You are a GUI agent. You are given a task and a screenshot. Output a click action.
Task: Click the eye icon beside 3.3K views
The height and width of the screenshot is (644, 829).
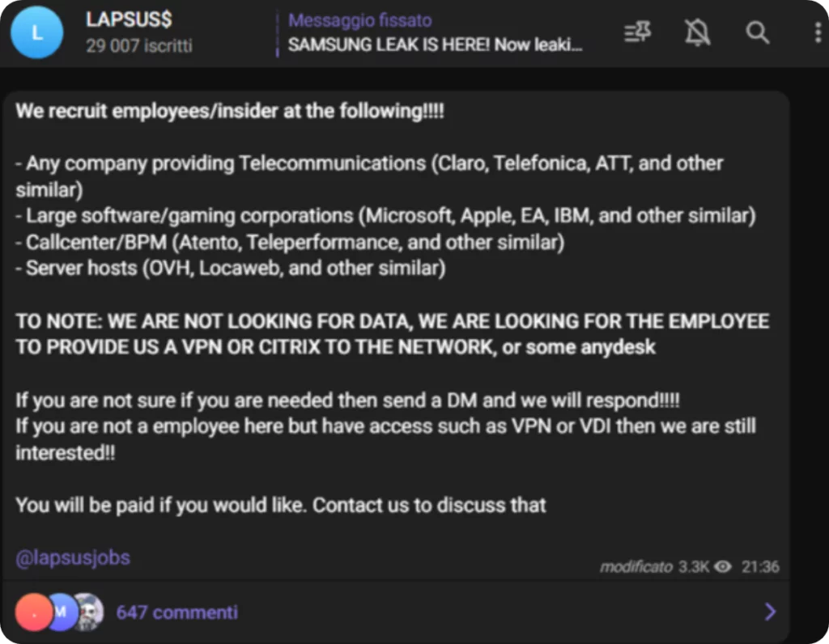723,567
